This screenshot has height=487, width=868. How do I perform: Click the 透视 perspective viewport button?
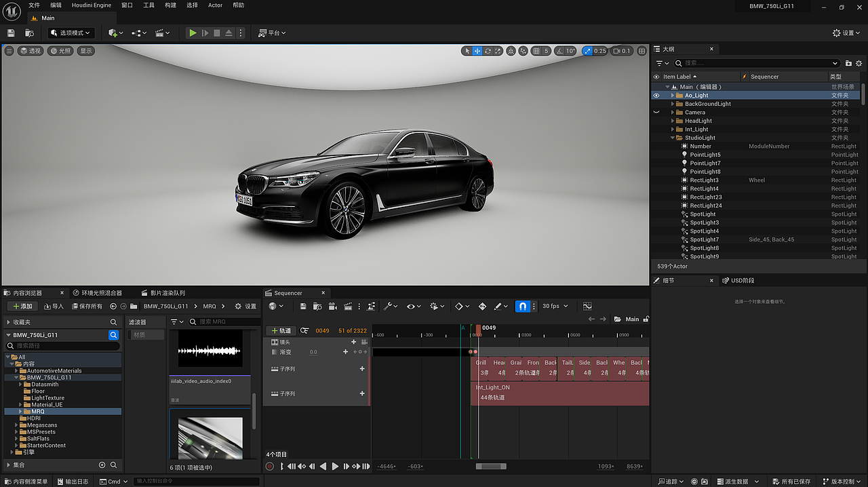click(30, 51)
